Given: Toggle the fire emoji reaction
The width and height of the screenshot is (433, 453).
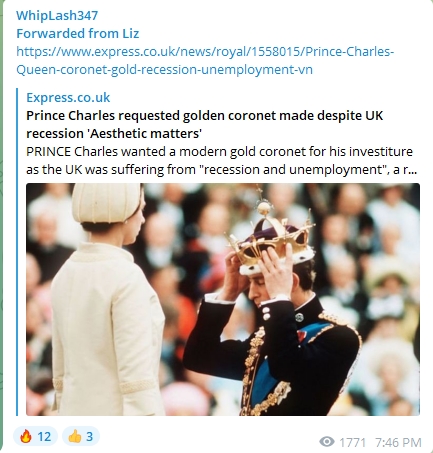Looking at the screenshot, I should tap(35, 436).
